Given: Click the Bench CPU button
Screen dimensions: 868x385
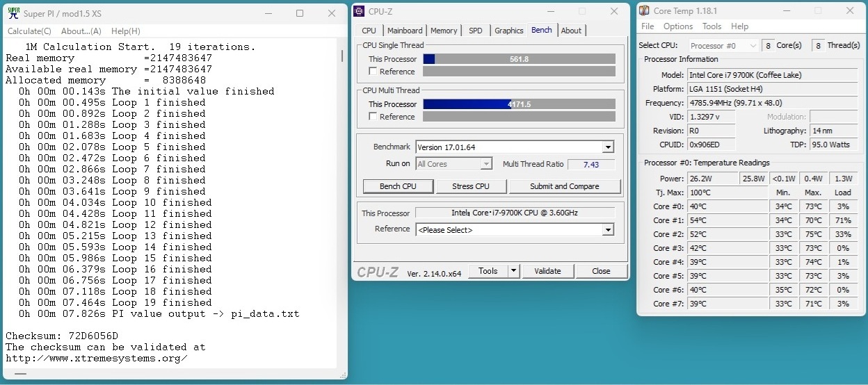Looking at the screenshot, I should pos(399,186).
